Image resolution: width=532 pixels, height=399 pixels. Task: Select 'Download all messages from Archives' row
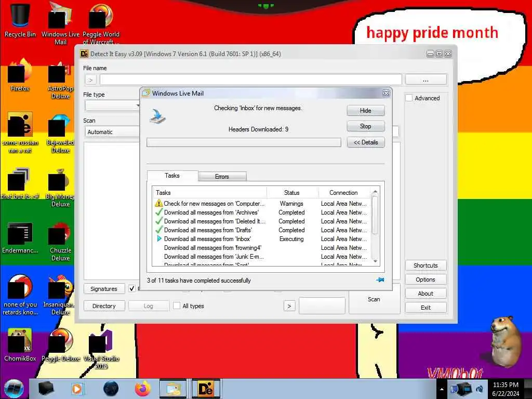pos(261,212)
